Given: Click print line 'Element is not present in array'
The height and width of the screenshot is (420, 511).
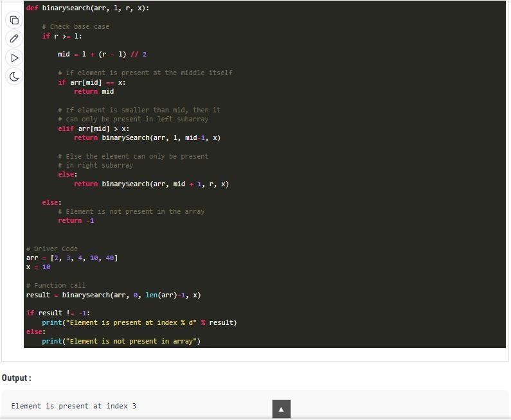Looking at the screenshot, I should point(121,341).
